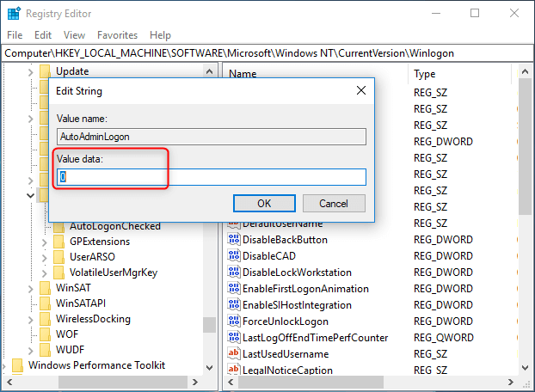535x392 pixels.
Task: Click the Registry Editor app icon in title bar
Action: [x=13, y=14]
